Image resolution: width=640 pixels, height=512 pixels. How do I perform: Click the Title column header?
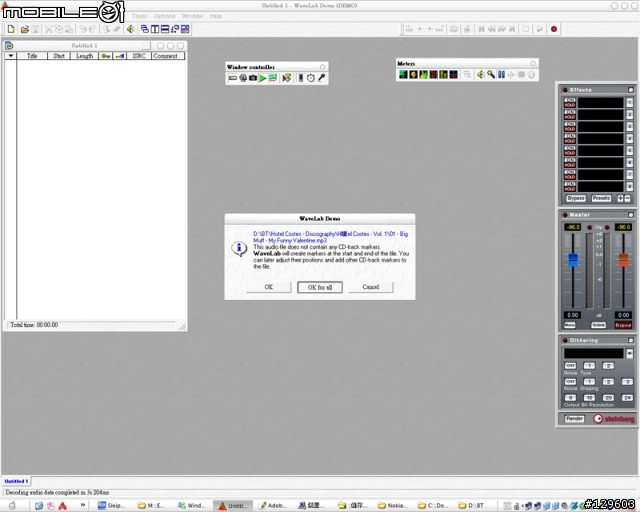click(x=32, y=56)
